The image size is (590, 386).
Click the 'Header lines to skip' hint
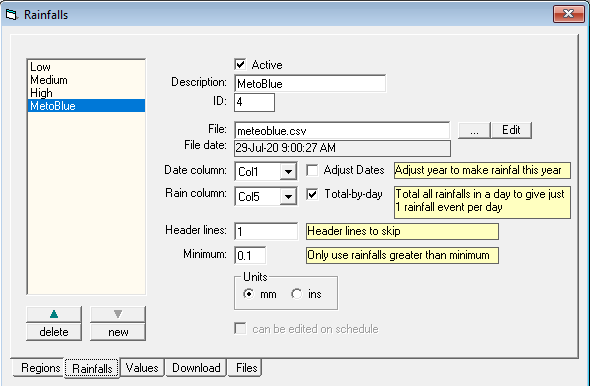(402, 231)
